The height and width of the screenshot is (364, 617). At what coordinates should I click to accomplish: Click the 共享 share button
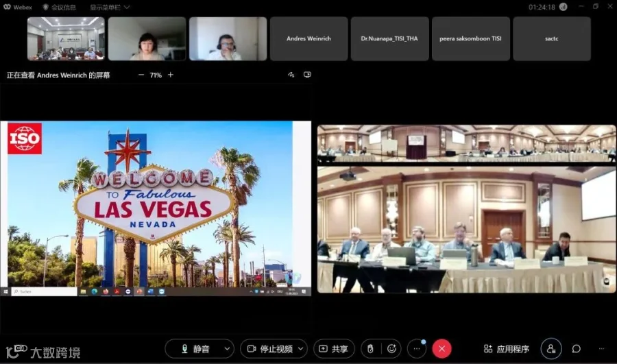334,349
